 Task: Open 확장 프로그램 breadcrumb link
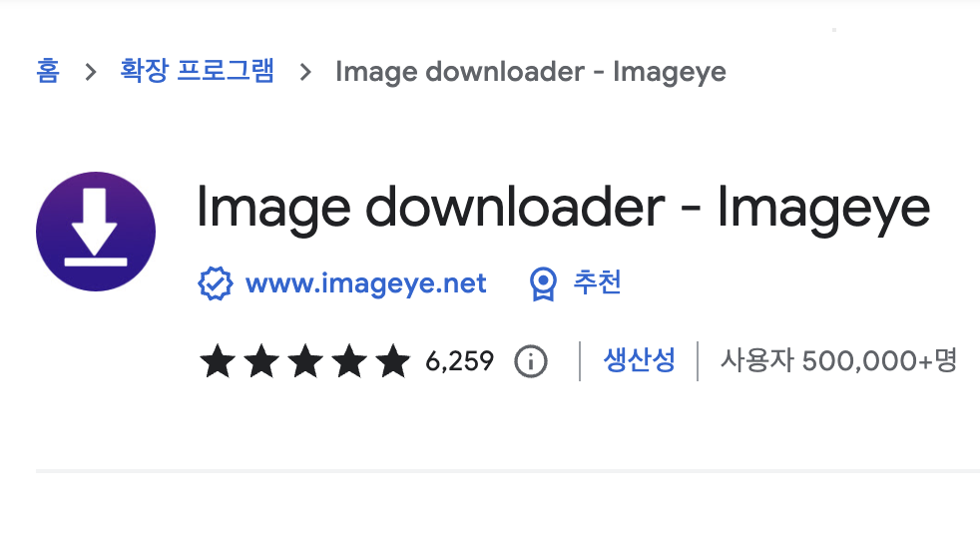pos(197,70)
